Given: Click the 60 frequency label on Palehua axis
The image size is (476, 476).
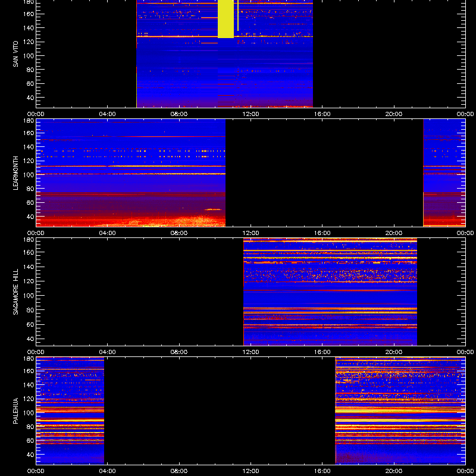Looking at the screenshot, I should (31, 441).
